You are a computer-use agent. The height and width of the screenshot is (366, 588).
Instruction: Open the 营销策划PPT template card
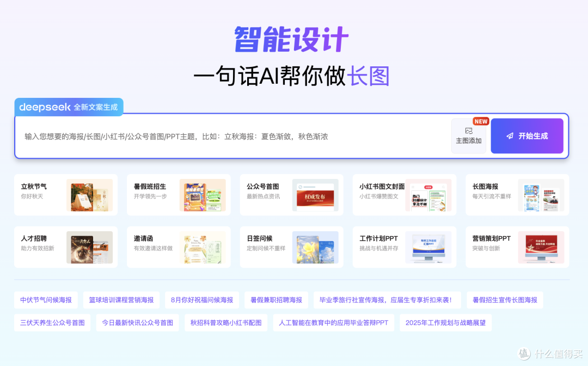click(x=518, y=247)
